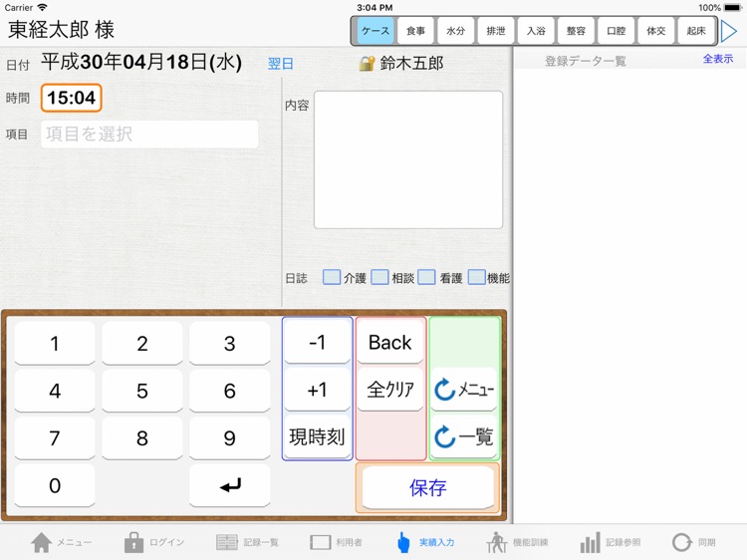The height and width of the screenshot is (560, 747).
Task: Open the 項目を選択 item selector
Action: coord(149,134)
